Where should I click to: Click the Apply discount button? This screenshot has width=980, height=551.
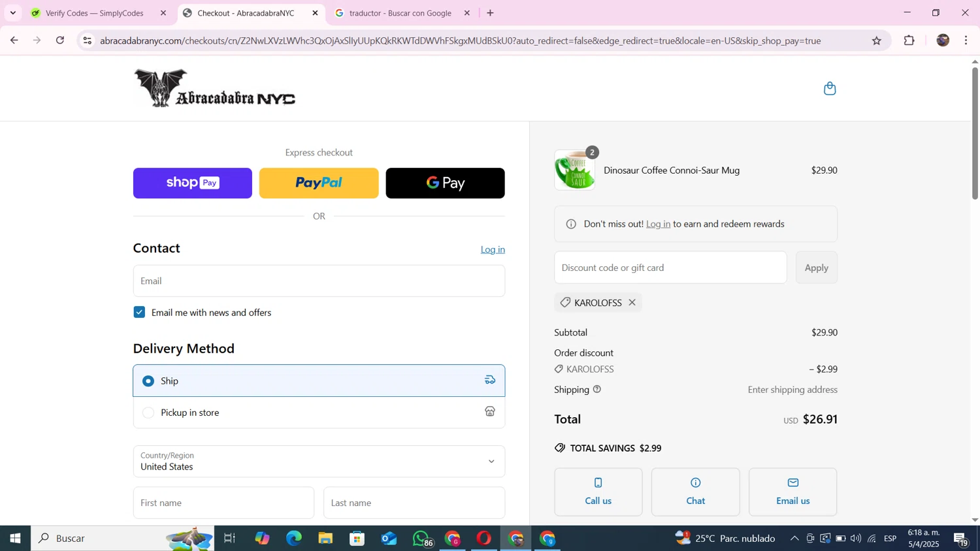coord(816,268)
